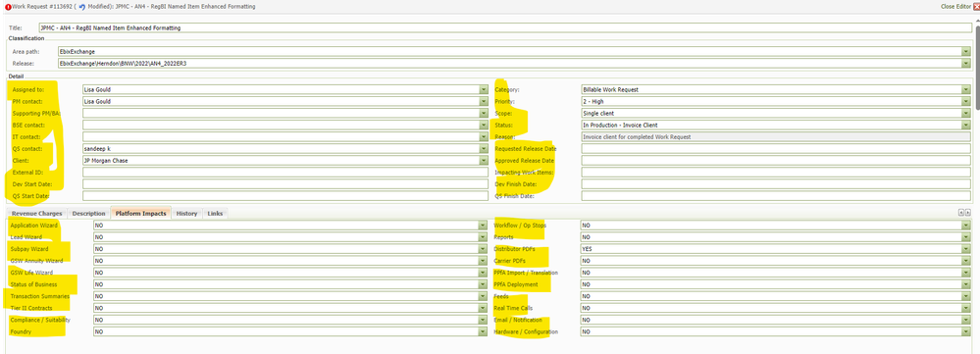980x354 pixels.
Task: Open the Category dropdown
Action: click(966, 89)
